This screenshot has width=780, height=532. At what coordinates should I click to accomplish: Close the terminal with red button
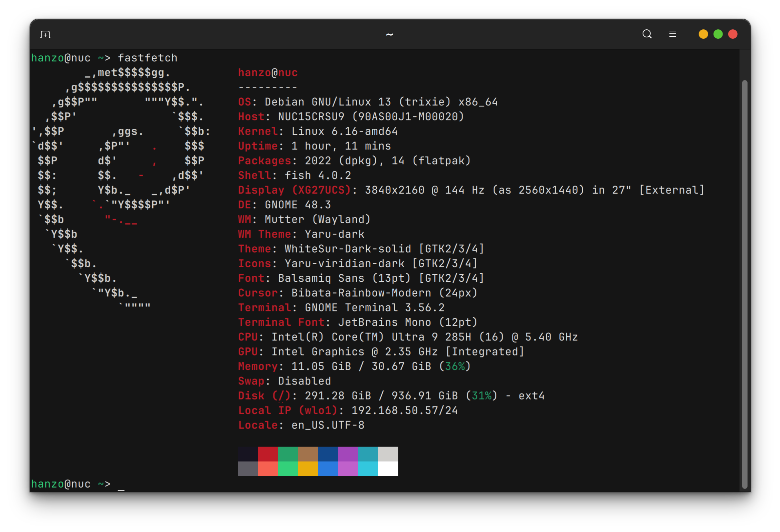732,34
